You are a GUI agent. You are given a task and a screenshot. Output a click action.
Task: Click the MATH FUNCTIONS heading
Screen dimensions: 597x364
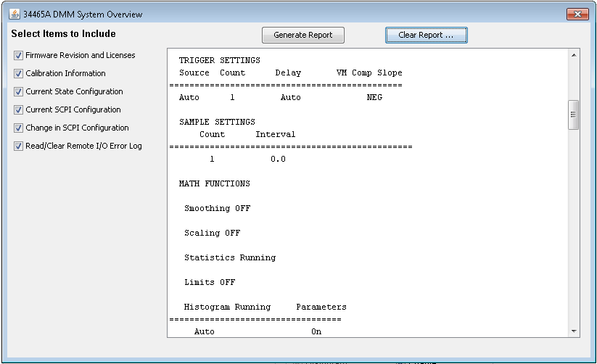pyautogui.click(x=215, y=183)
